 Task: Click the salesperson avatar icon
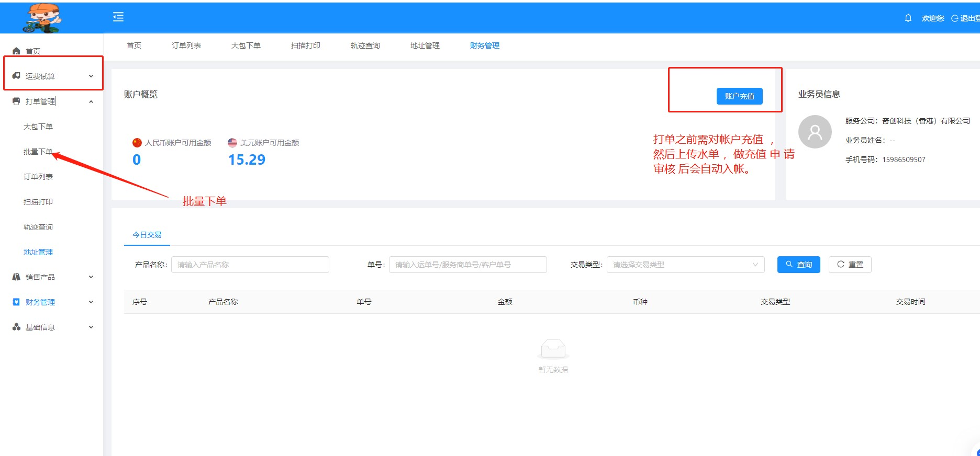tap(815, 132)
